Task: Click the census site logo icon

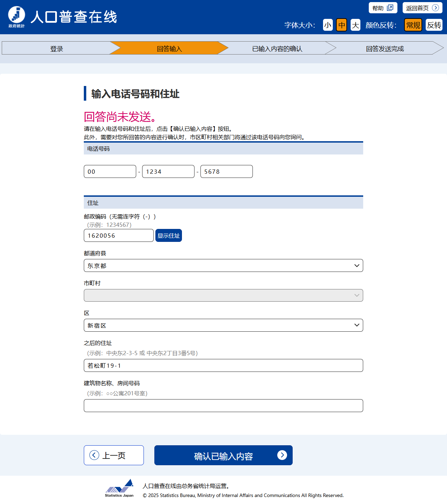Action: tap(16, 16)
